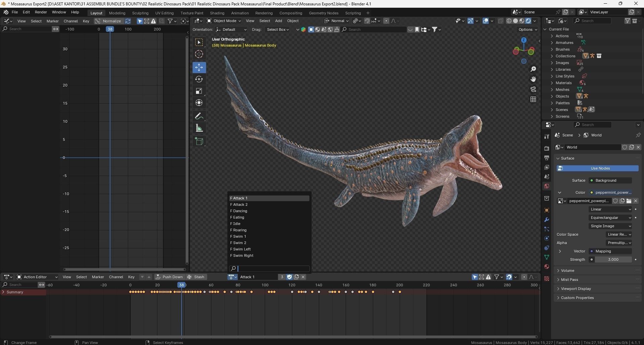Expand the Volume panel
Image resolution: width=644 pixels, height=345 pixels.
pyautogui.click(x=597, y=271)
